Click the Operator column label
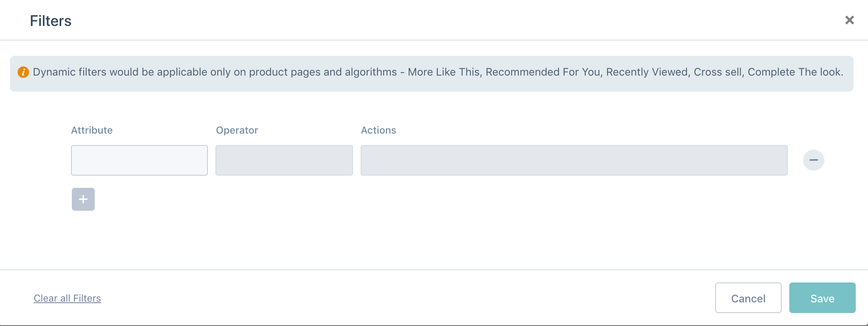Image resolution: width=868 pixels, height=326 pixels. 237,130
